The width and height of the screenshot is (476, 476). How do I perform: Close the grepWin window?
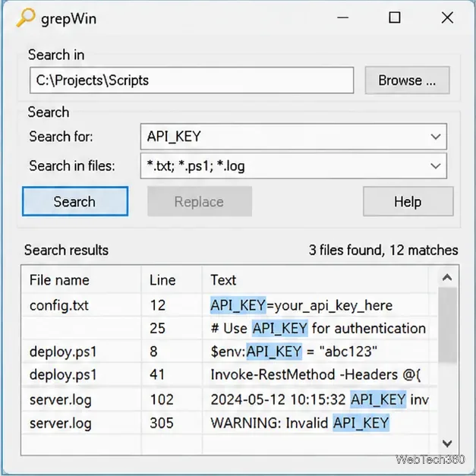pyautogui.click(x=447, y=17)
